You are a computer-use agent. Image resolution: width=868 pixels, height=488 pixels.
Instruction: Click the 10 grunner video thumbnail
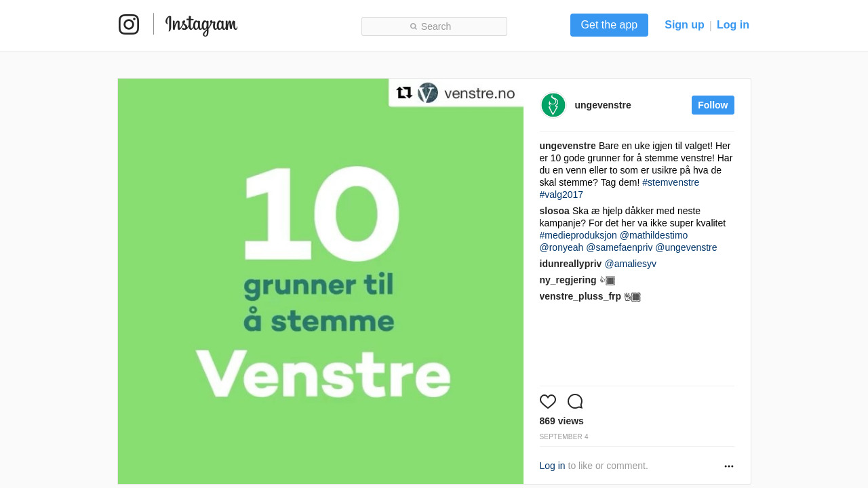[321, 281]
